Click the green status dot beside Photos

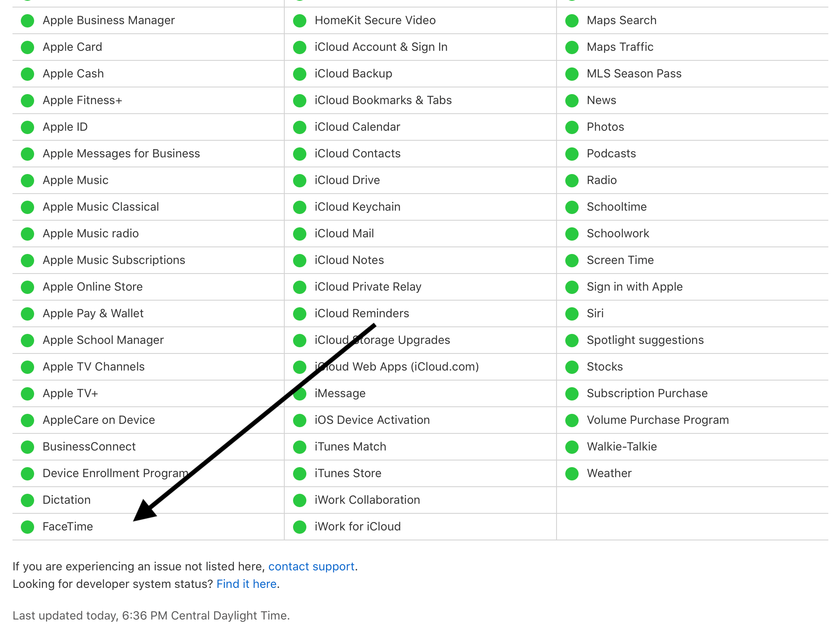[572, 127]
